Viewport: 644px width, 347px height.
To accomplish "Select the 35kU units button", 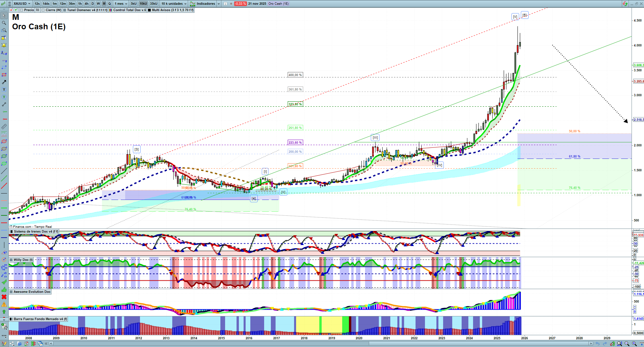I will coord(153,4).
